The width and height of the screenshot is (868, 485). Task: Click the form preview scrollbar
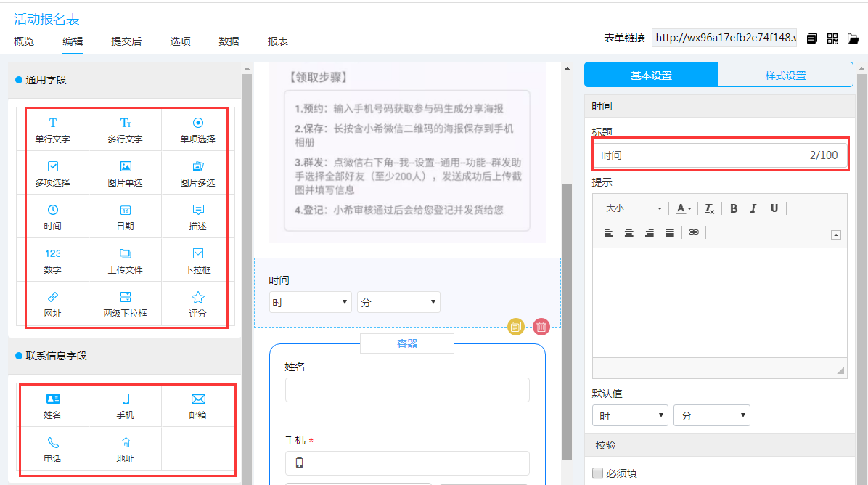coord(567,321)
